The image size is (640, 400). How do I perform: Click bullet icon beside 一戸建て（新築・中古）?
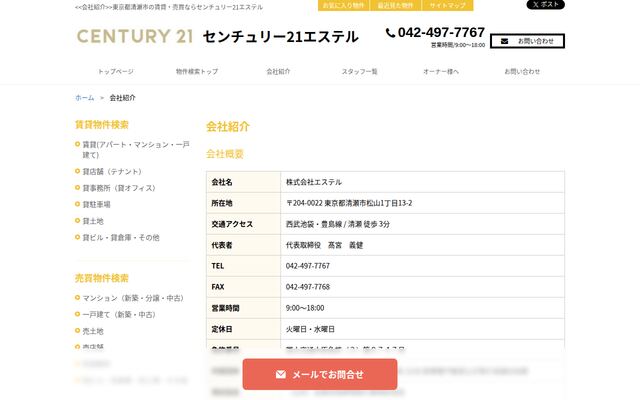(78, 314)
